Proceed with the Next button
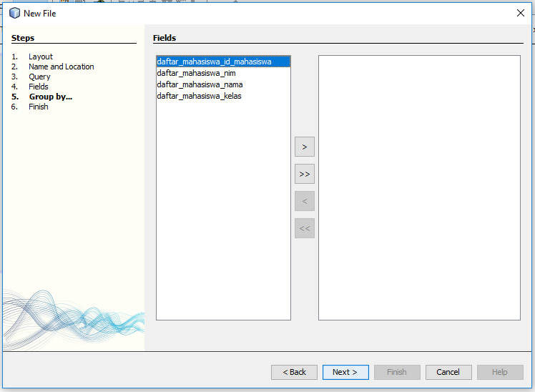535x392 pixels. pyautogui.click(x=345, y=372)
